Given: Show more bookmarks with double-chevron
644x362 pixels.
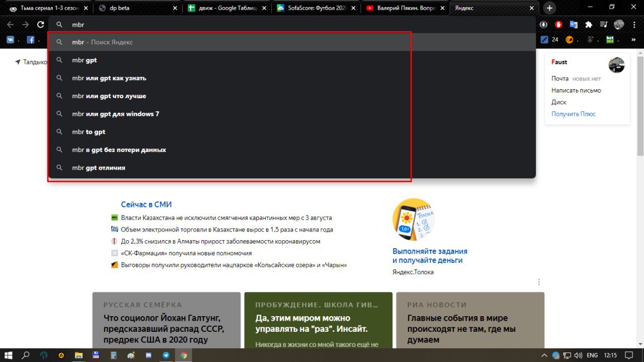Looking at the screenshot, I should 633,39.
